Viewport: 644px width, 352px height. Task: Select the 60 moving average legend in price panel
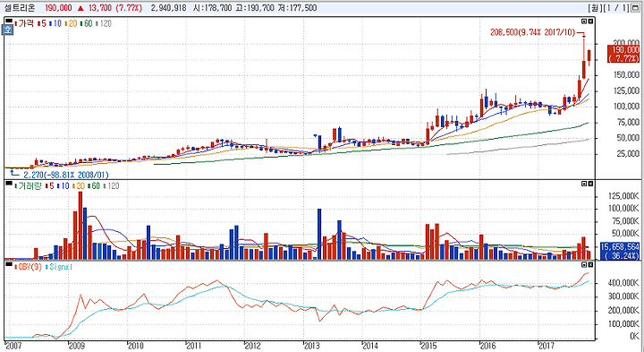[86, 24]
